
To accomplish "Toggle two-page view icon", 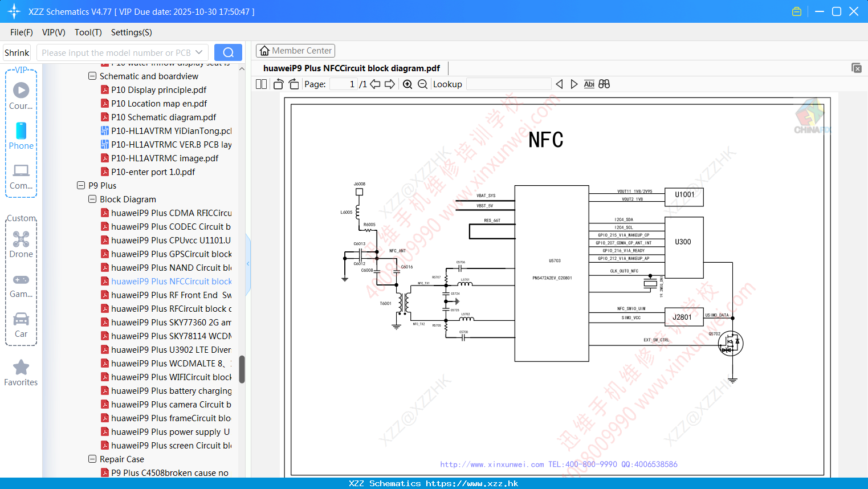I will (261, 84).
